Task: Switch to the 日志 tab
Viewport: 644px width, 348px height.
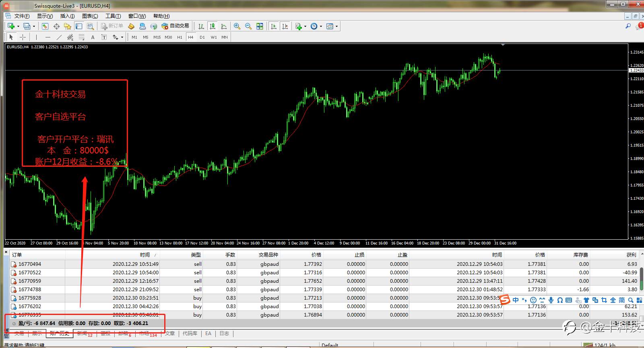Action: pyautogui.click(x=224, y=333)
